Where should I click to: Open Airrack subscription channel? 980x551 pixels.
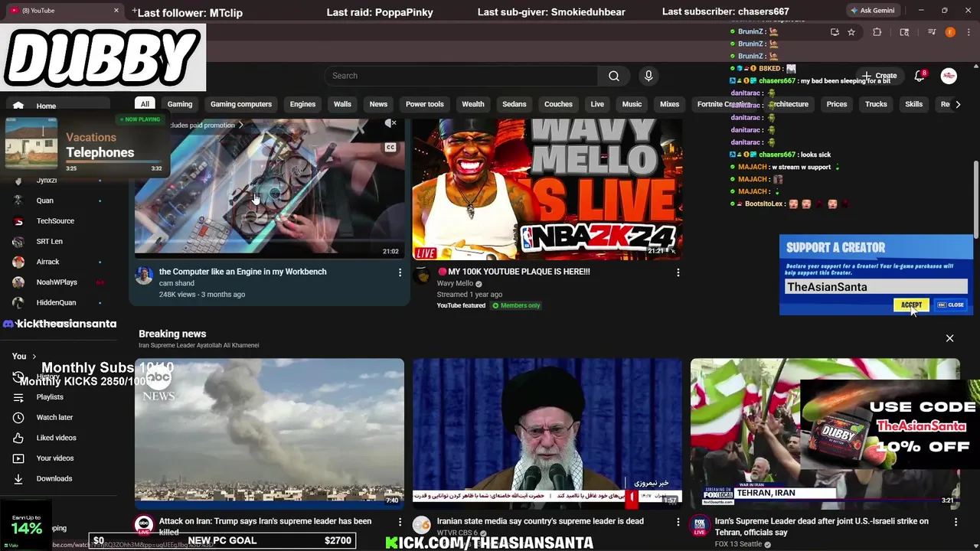pyautogui.click(x=60, y=262)
